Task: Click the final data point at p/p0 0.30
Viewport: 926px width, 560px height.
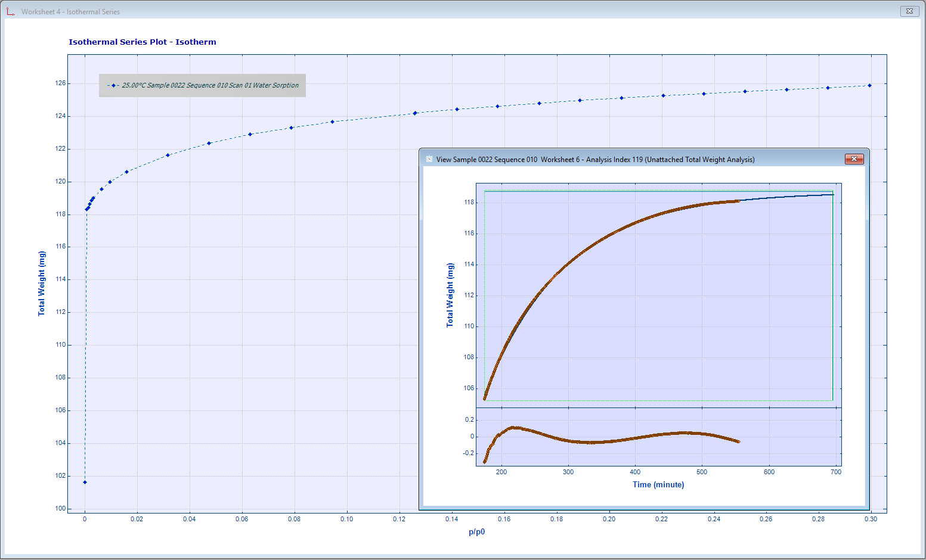Action: click(x=869, y=86)
